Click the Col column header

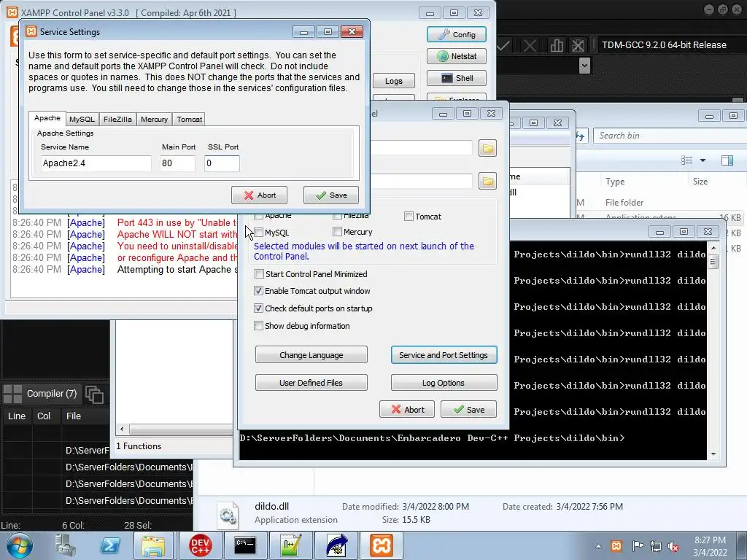tap(44, 416)
